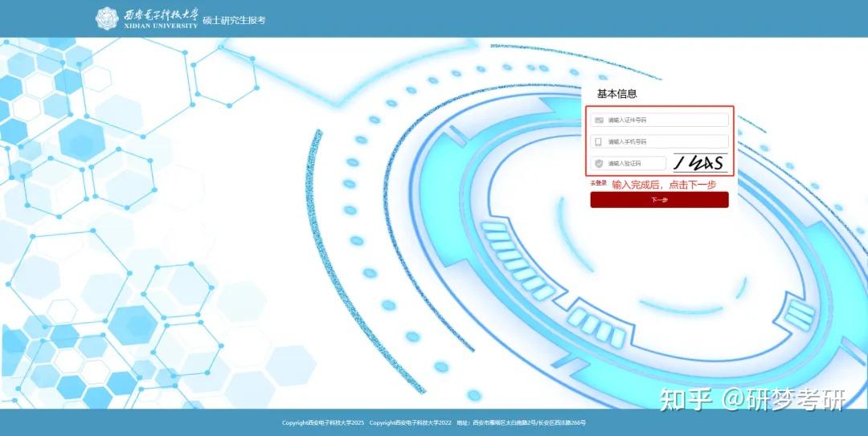Click the 知乎 @研梦考研 watermark
This screenshot has width=868, height=436.
tap(753, 400)
